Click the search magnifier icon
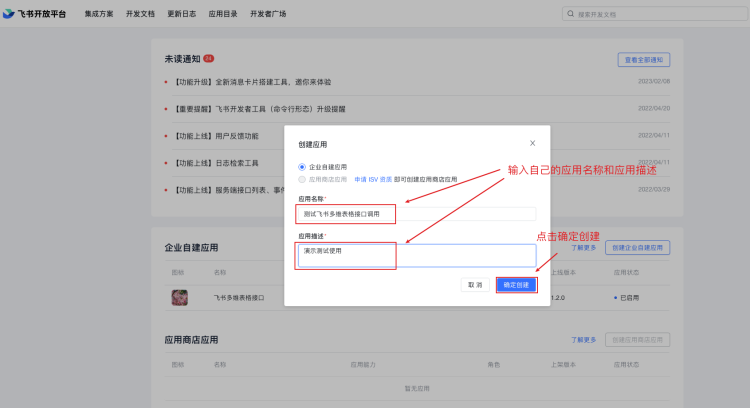Viewport: 750px width, 408px height. coord(571,14)
